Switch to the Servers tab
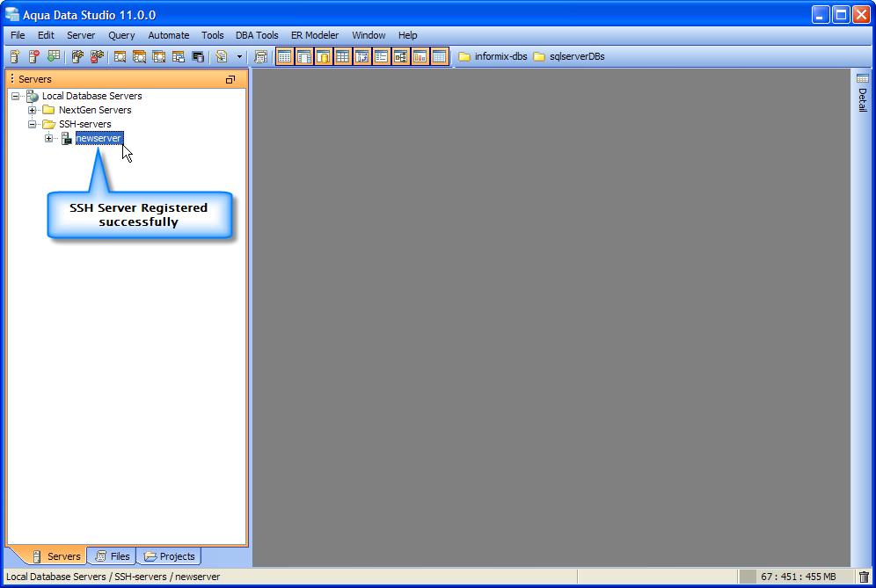Image resolution: width=876 pixels, height=588 pixels. pyautogui.click(x=56, y=556)
